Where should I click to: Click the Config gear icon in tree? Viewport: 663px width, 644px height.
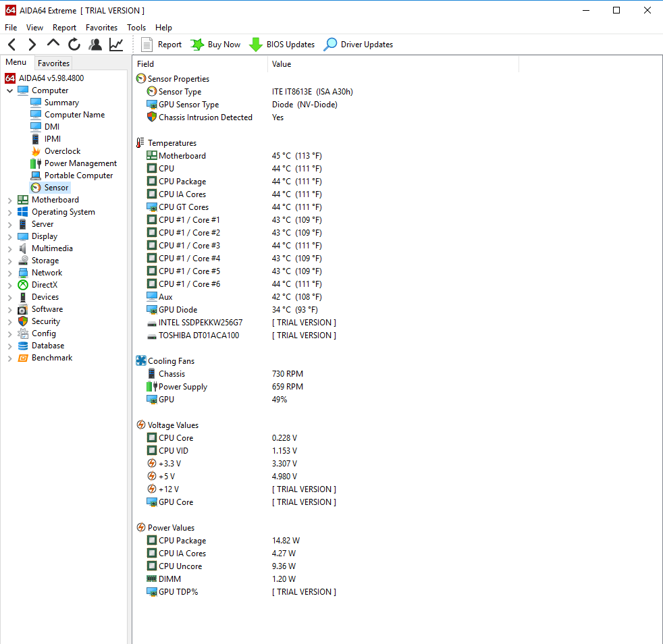click(23, 333)
